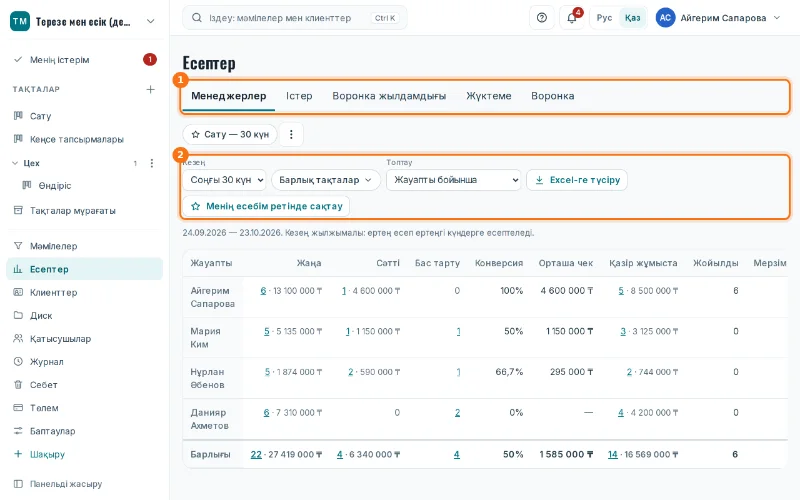Switch to Воронка жылдамдығы tab
This screenshot has width=800, height=500.
pyautogui.click(x=389, y=96)
